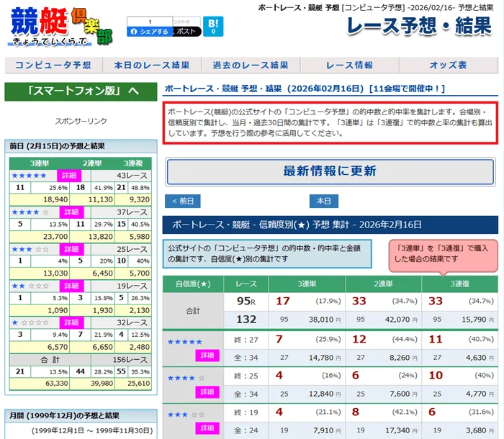Open 詳細 for the one-star sidebar row

71,322
